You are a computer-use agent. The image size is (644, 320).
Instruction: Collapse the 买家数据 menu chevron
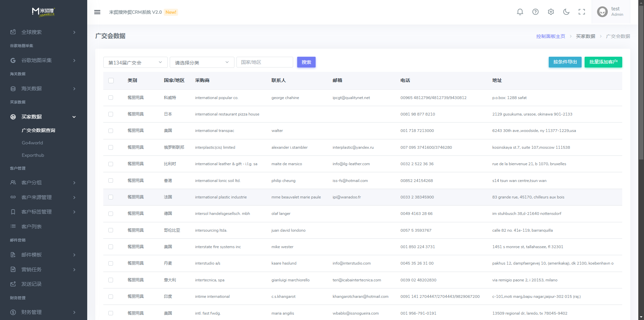click(74, 117)
